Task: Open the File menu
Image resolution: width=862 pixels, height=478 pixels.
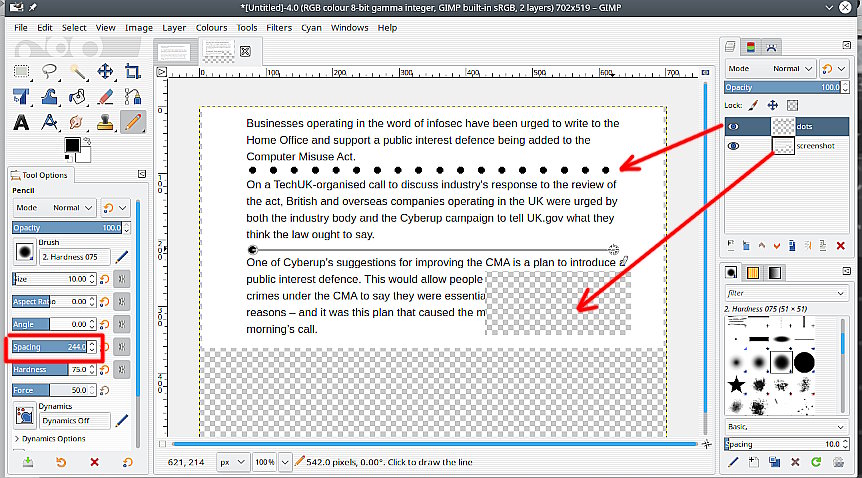Action: [x=21, y=28]
